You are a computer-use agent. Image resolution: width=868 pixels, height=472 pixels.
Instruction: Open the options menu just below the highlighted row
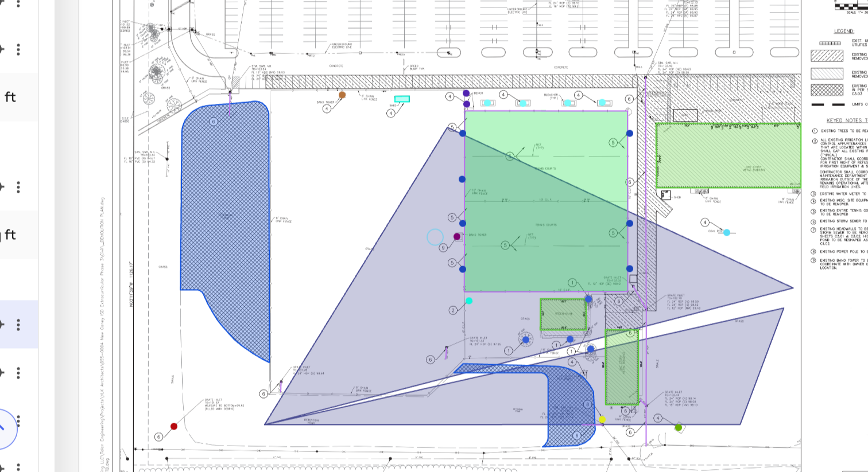click(x=18, y=372)
